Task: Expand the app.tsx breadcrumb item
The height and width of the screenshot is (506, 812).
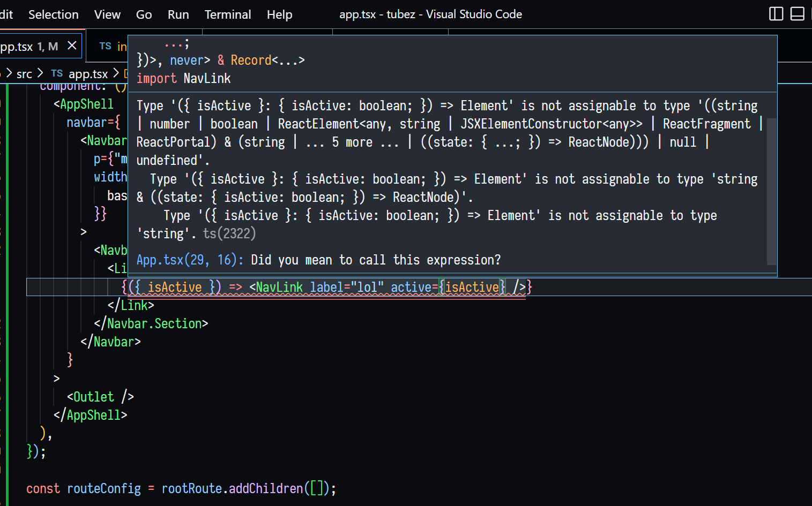Action: (88, 74)
